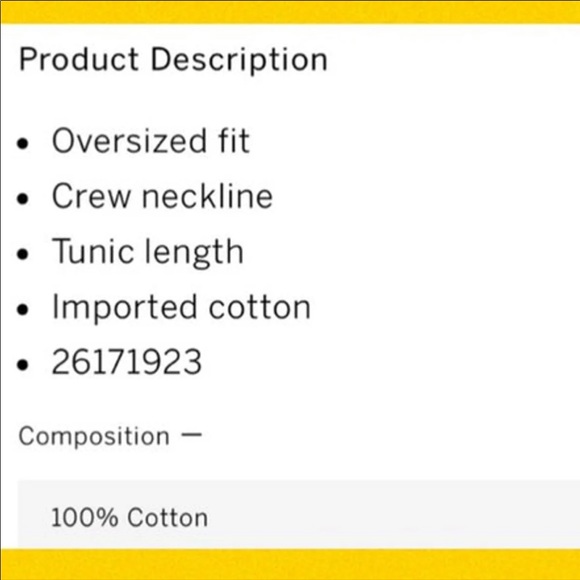
Task: Click bullet point beside Oversized fit
Action: pos(23,144)
